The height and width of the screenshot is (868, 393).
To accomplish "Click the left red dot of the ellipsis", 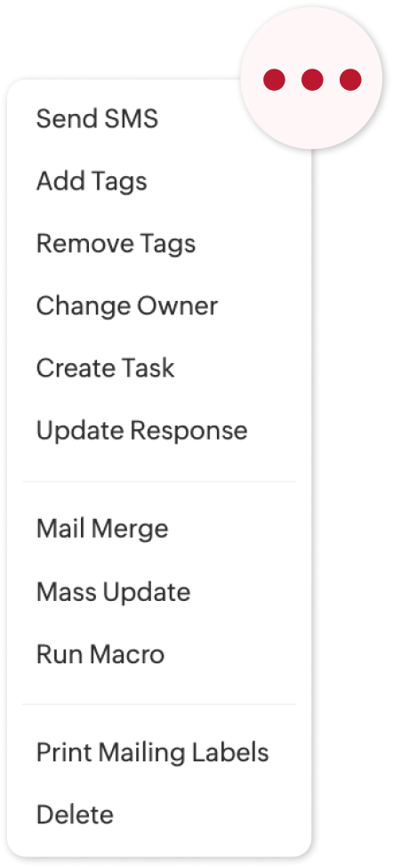I will click(x=274, y=80).
